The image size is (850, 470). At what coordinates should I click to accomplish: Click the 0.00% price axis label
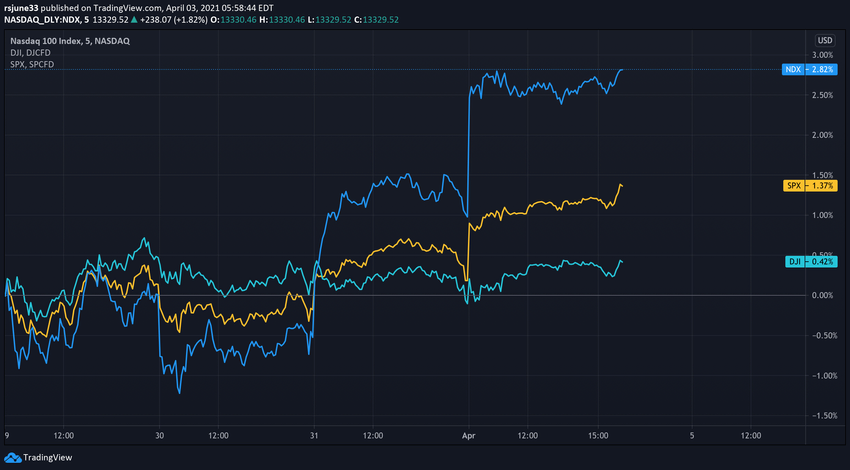point(822,295)
